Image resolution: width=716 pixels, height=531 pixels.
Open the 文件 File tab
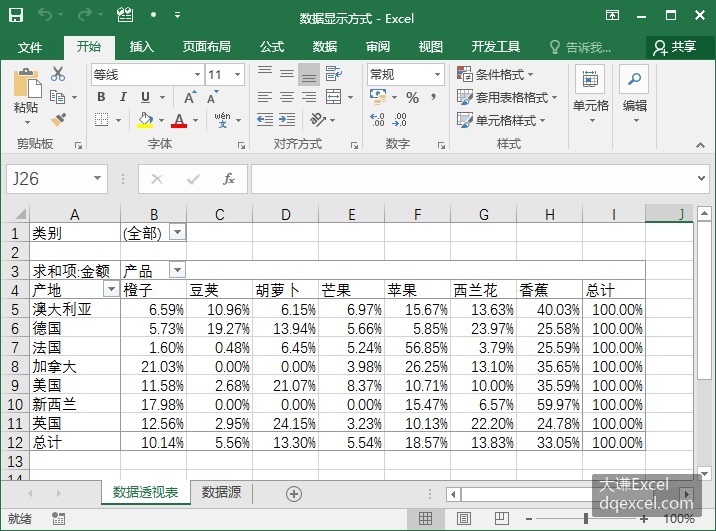(30, 47)
